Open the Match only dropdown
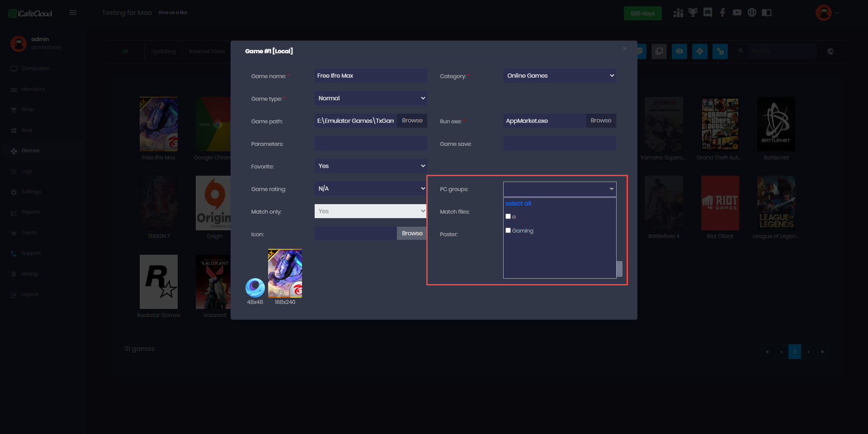 [x=371, y=211]
